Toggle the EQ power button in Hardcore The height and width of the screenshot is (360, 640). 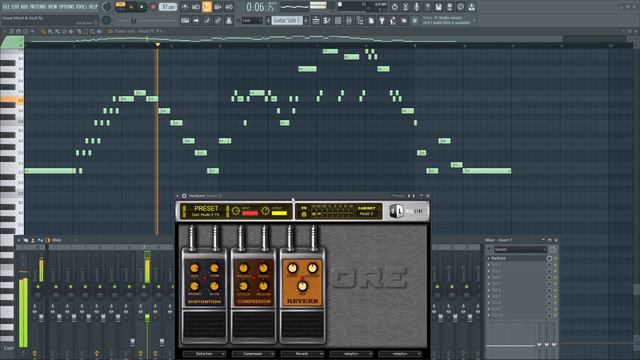click(304, 214)
